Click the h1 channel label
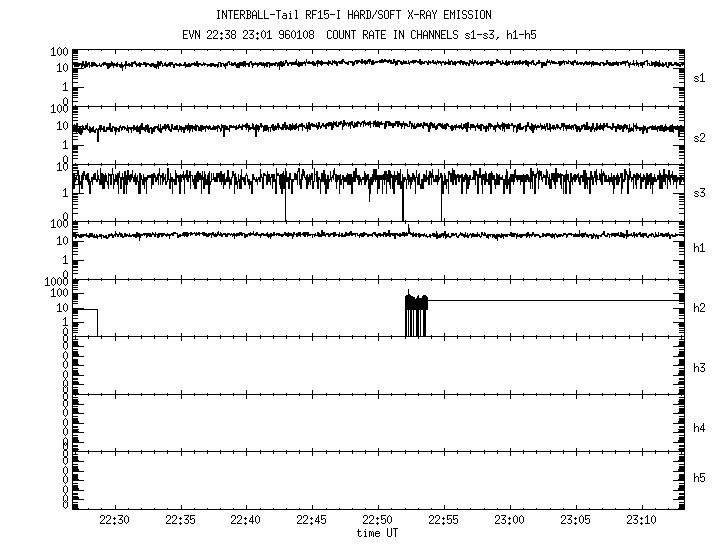 [x=699, y=248]
